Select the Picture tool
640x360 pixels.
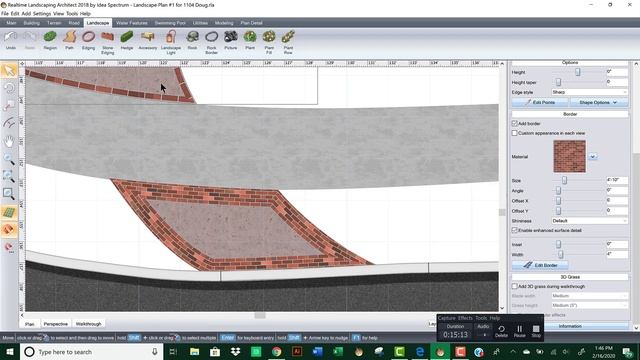point(231,40)
